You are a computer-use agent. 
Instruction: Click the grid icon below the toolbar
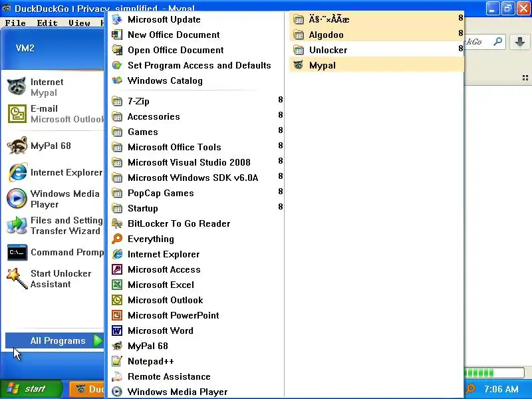click(525, 78)
